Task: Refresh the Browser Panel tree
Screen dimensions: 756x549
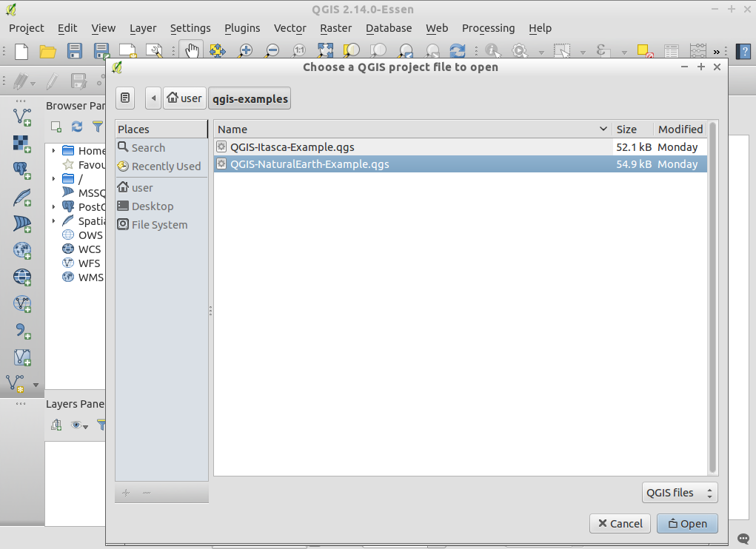Action: (77, 127)
